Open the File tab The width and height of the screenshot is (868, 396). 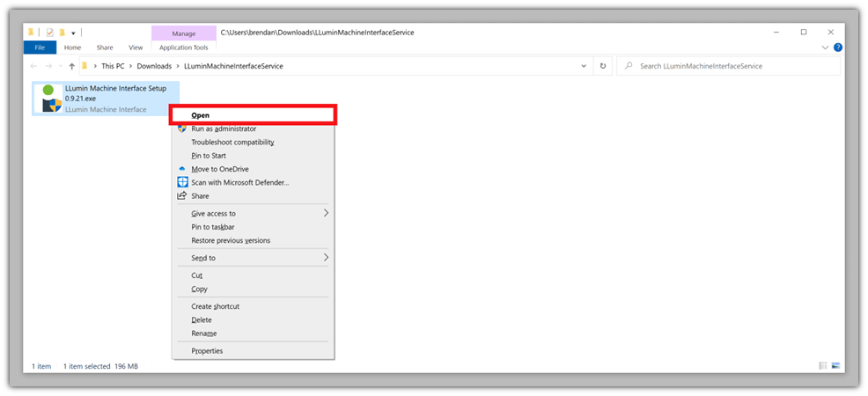[x=40, y=48]
